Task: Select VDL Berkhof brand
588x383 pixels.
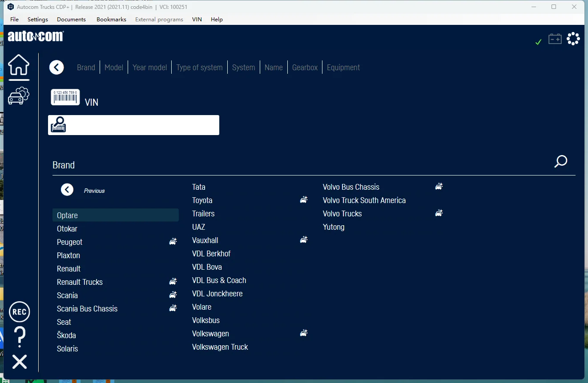Action: (x=211, y=254)
